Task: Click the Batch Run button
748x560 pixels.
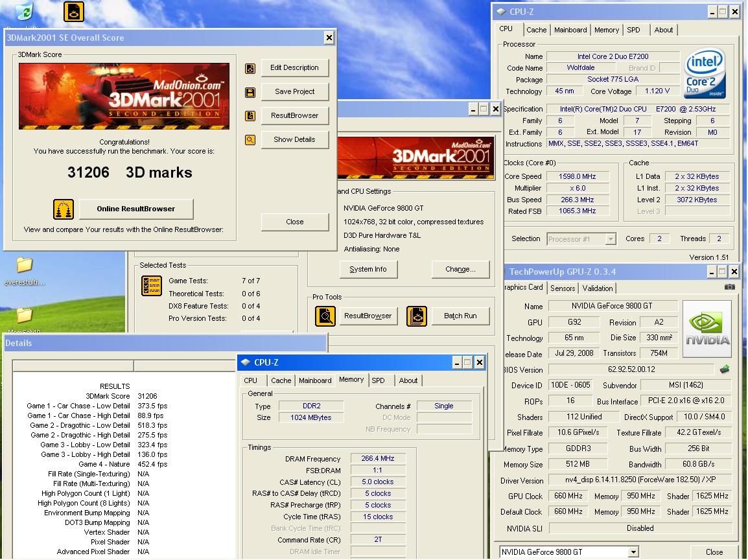Action: pos(460,316)
